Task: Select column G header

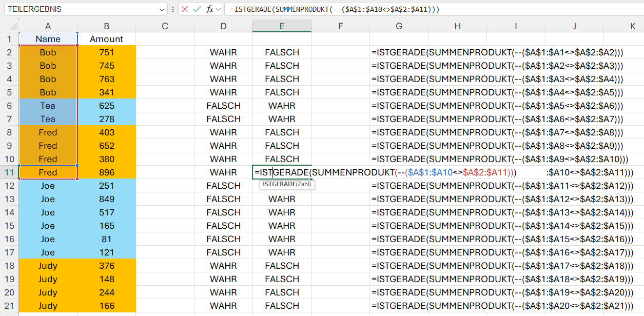Action: click(x=399, y=26)
